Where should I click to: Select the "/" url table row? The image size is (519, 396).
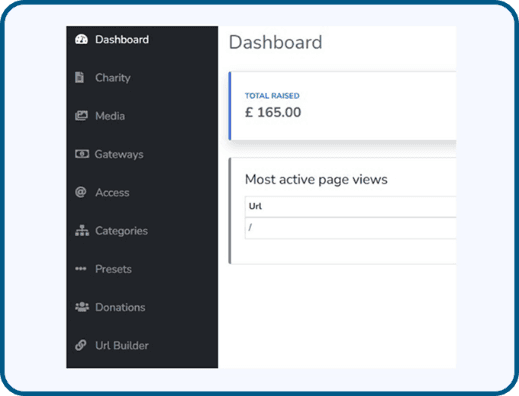click(350, 228)
